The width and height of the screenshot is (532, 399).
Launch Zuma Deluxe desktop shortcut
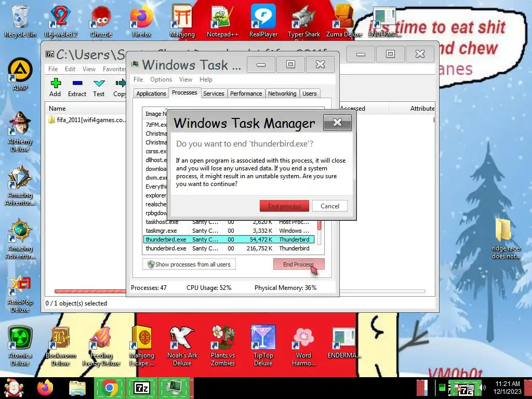pos(344,21)
